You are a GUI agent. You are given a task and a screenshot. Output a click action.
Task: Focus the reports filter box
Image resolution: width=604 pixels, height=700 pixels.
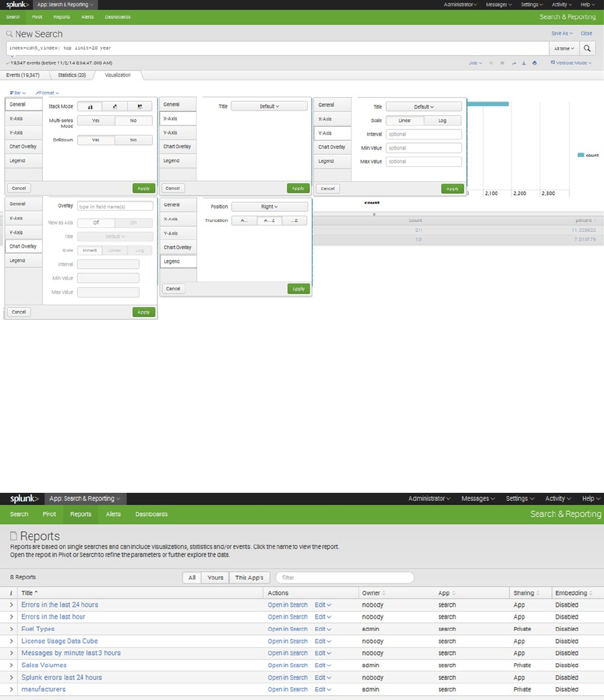345,577
